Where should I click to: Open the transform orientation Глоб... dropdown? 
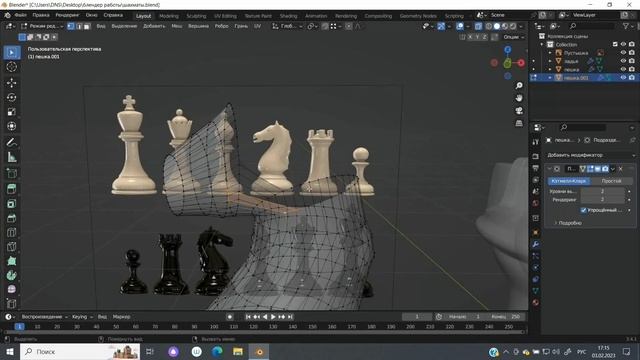point(288,26)
